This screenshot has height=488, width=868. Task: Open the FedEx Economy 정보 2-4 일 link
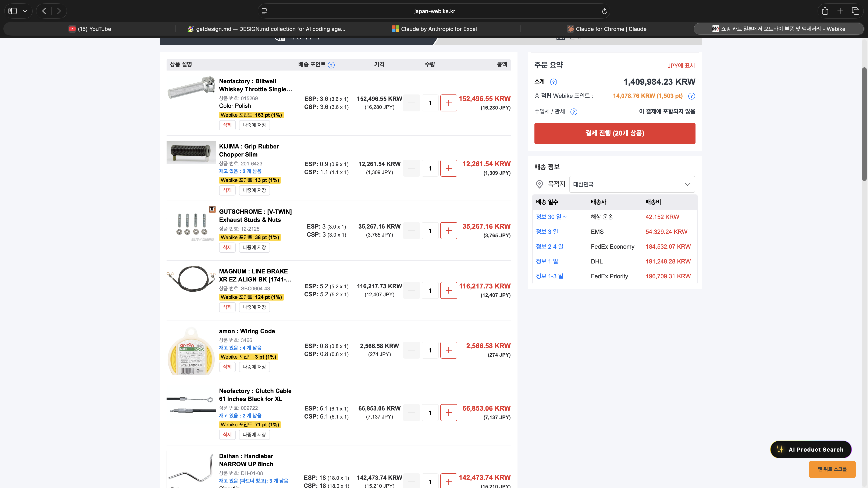click(x=549, y=247)
